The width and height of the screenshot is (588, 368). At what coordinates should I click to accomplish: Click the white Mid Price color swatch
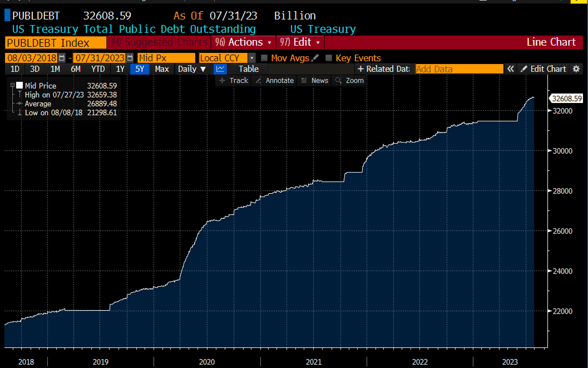19,85
